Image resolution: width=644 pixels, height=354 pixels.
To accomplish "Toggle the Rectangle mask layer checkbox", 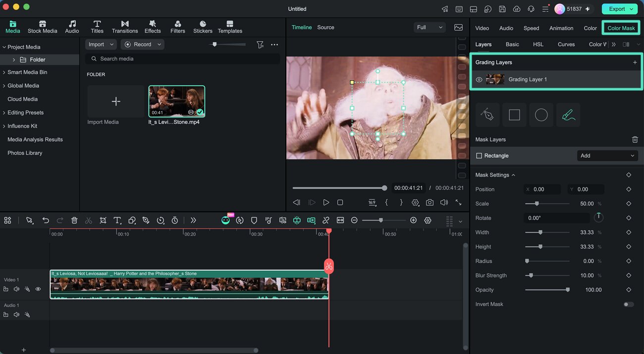I will click(x=479, y=156).
